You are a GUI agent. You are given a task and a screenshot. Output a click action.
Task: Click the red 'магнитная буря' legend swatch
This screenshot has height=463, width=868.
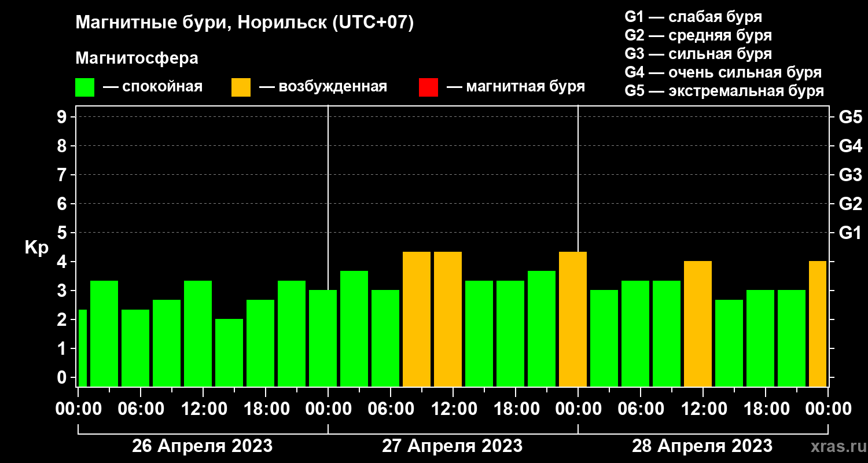pos(428,87)
